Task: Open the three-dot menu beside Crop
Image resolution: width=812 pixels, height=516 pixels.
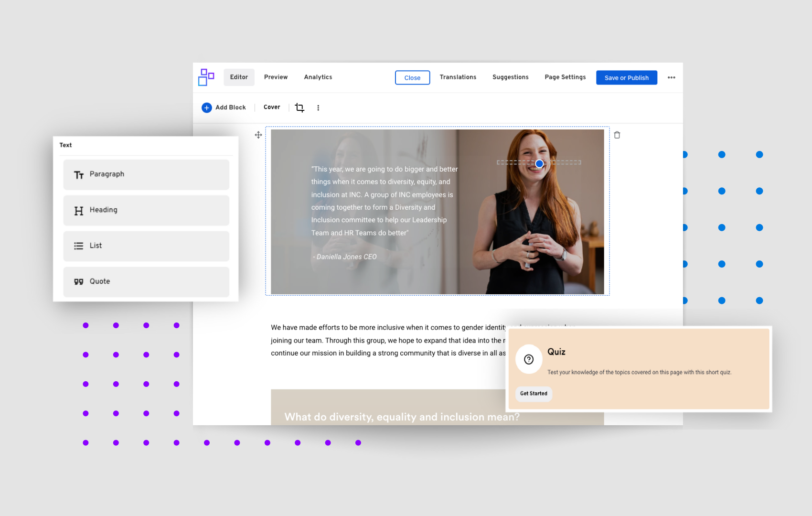Action: coord(318,107)
